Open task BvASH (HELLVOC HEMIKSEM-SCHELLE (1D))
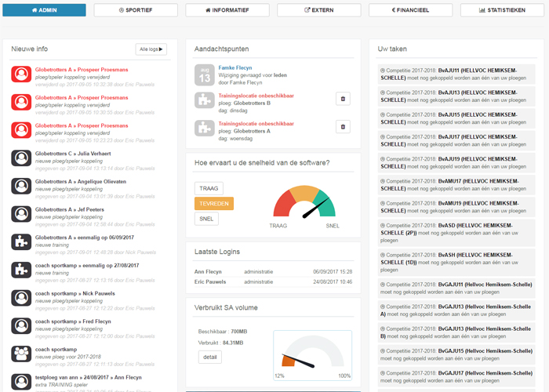The height and width of the screenshot is (392, 549). [x=456, y=263]
